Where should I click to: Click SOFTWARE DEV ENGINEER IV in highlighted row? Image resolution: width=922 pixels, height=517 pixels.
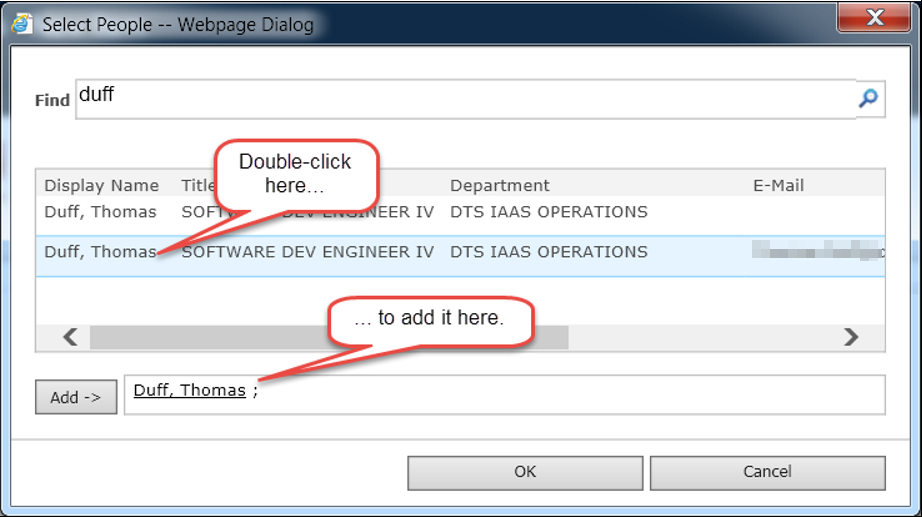click(307, 252)
